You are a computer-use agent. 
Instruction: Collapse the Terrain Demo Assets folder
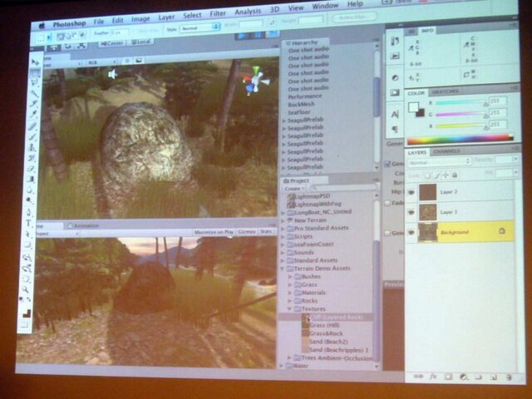point(283,268)
